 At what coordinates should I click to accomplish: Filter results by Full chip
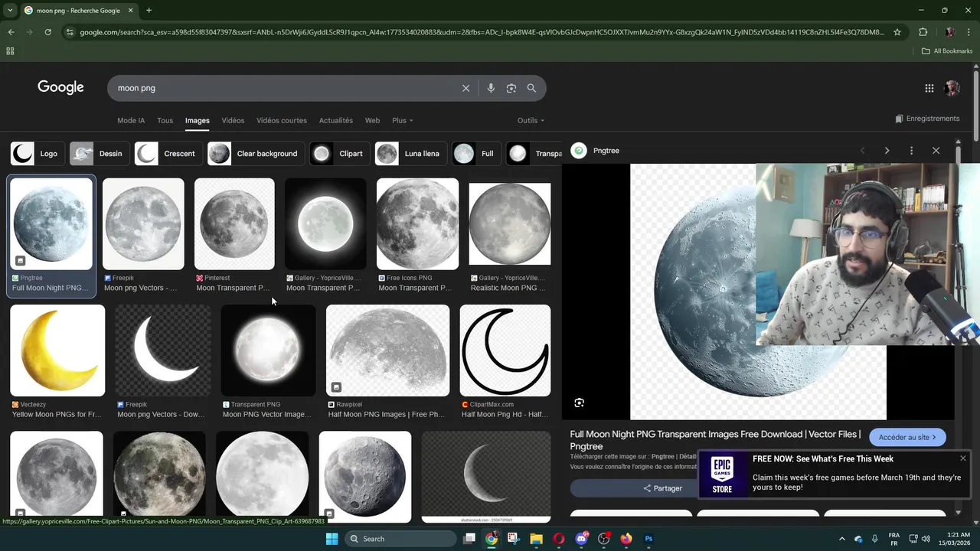pos(475,154)
